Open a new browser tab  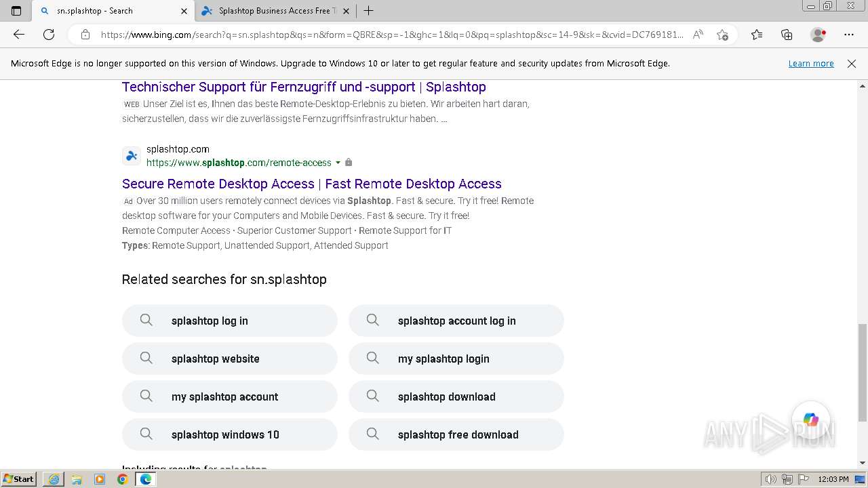pyautogui.click(x=368, y=11)
